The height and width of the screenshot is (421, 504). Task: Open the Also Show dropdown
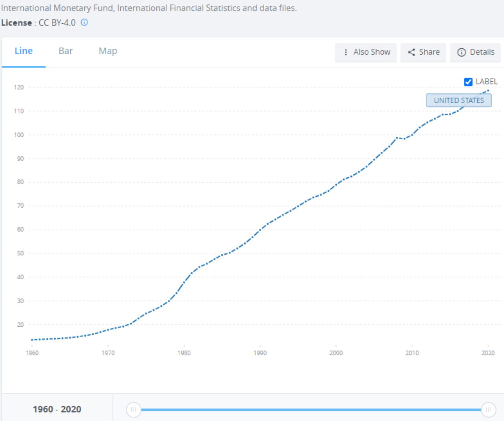[x=366, y=52]
